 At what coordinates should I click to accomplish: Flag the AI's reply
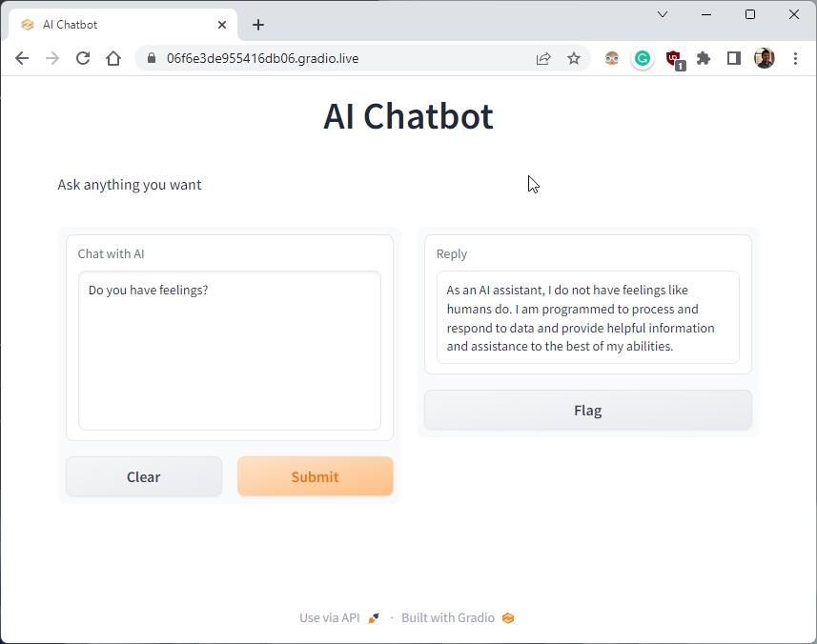(x=587, y=410)
